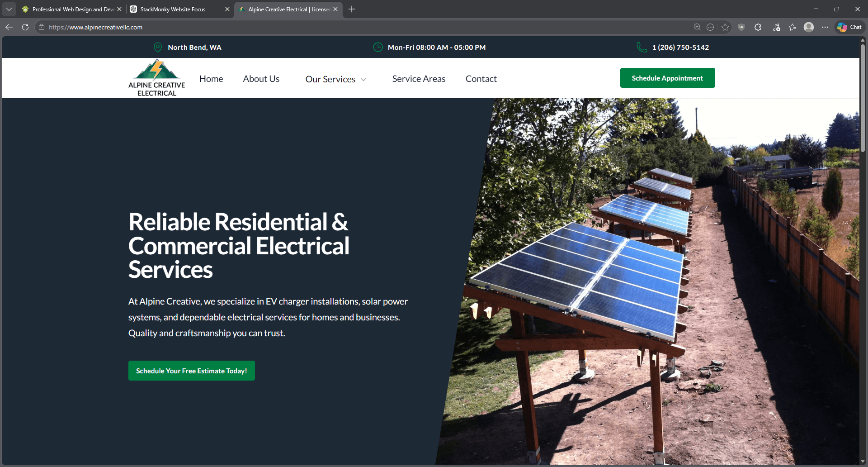Click Schedule Your Free Estimate Today button
The width and height of the screenshot is (868, 467).
191,370
